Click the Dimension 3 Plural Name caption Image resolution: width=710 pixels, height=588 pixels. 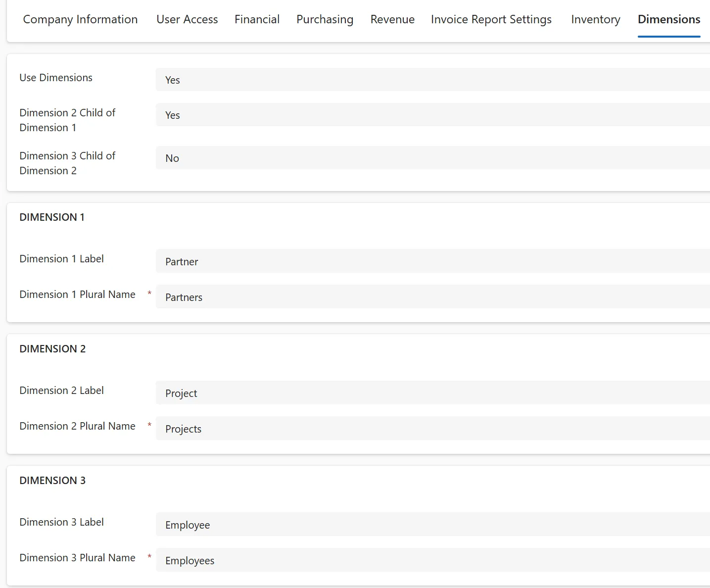pos(77,558)
